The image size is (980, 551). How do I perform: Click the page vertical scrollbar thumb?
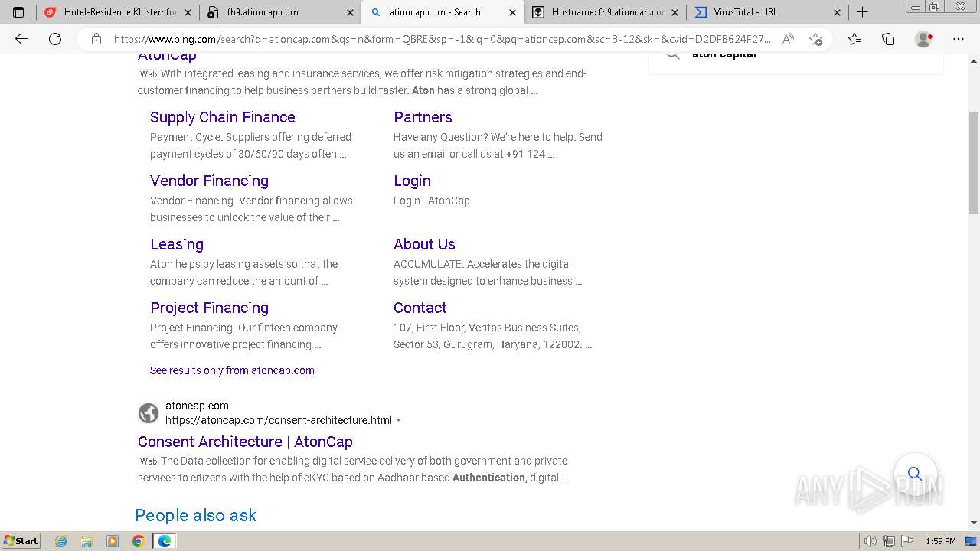coord(973,162)
